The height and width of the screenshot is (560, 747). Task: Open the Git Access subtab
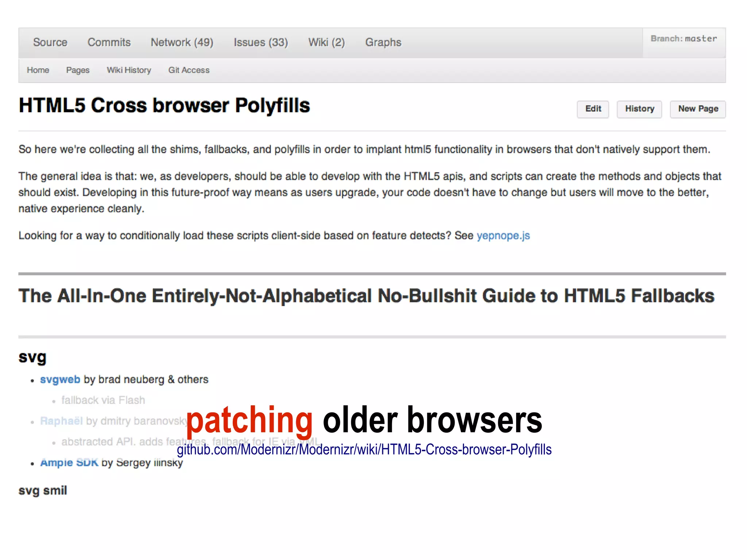point(189,70)
